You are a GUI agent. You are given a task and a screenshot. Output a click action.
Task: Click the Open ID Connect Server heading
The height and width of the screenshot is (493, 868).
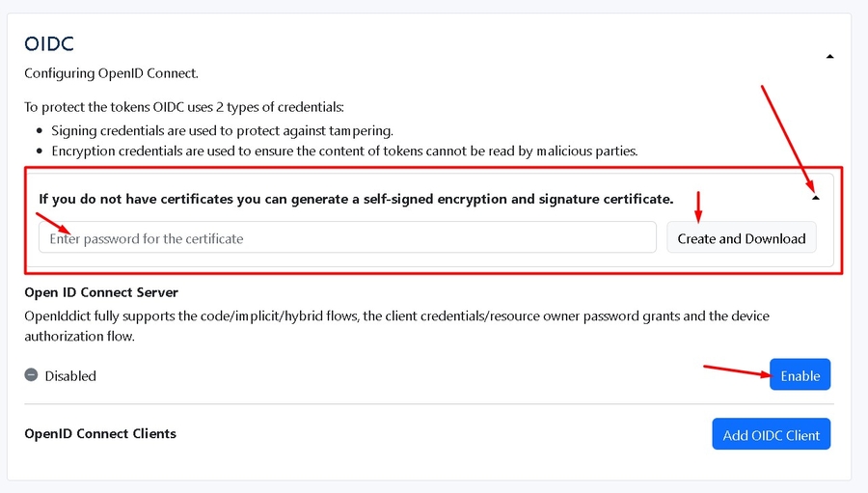[101, 291]
